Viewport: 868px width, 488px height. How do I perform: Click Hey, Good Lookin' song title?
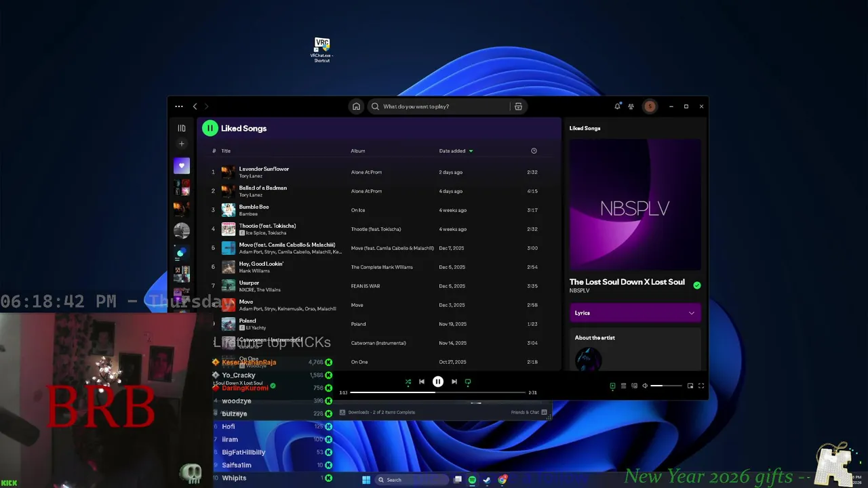point(261,264)
